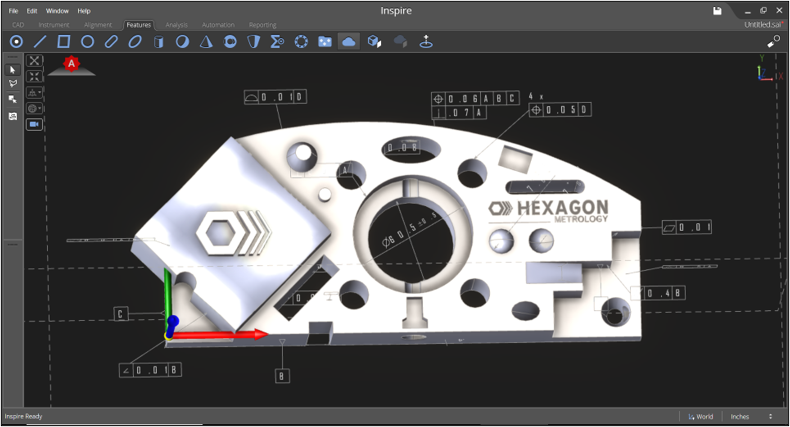Choose the Torus feature tool
Image resolution: width=790 pixels, height=427 pixels.
[230, 42]
